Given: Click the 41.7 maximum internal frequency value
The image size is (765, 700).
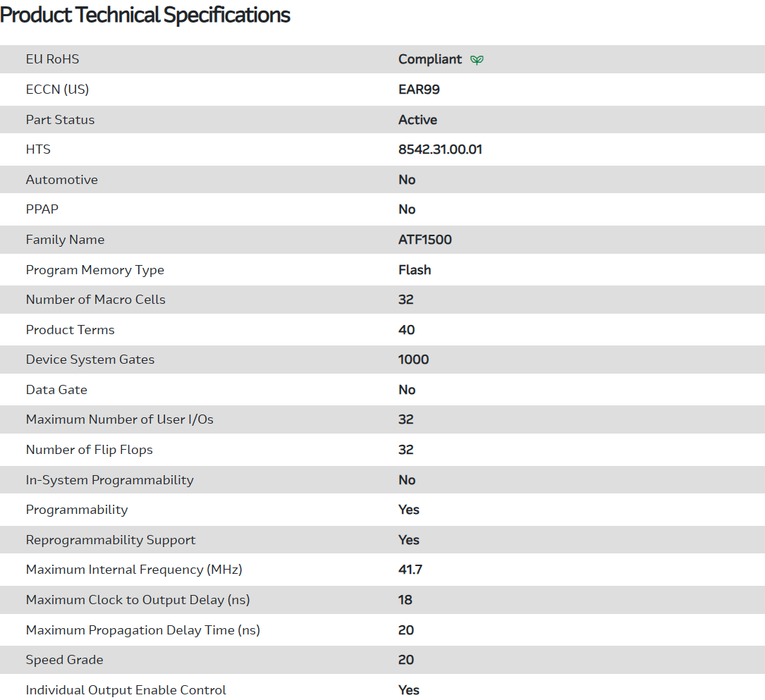Looking at the screenshot, I should pos(410,570).
